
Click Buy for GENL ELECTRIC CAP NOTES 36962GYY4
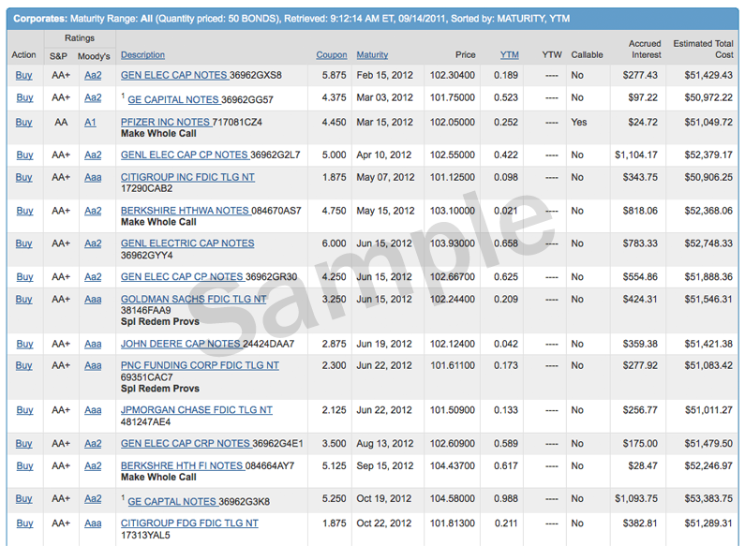[23, 243]
